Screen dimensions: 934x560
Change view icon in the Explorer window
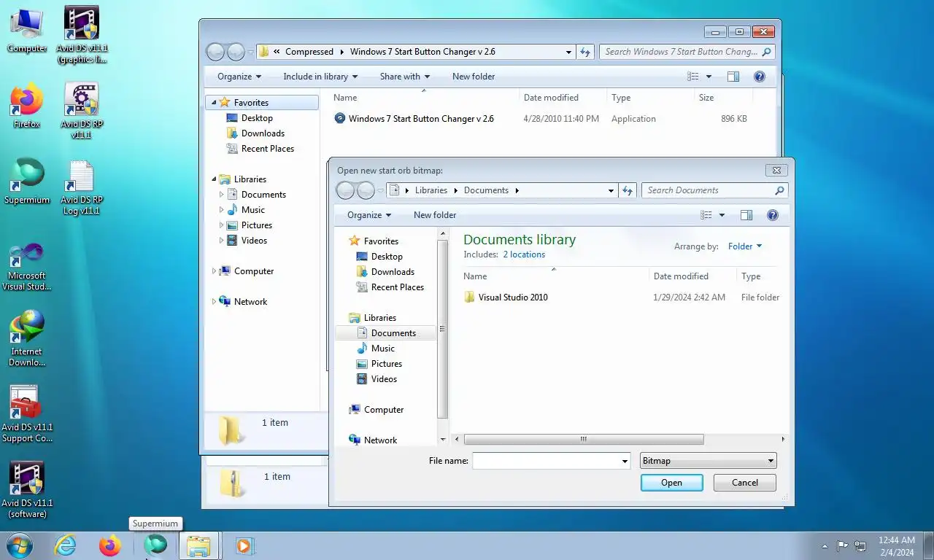pos(692,77)
